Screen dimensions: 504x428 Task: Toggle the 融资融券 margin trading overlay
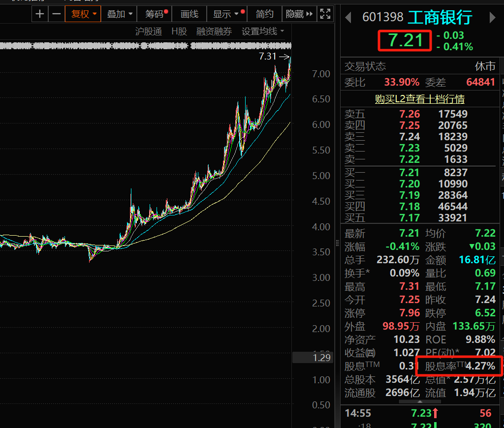tap(214, 31)
